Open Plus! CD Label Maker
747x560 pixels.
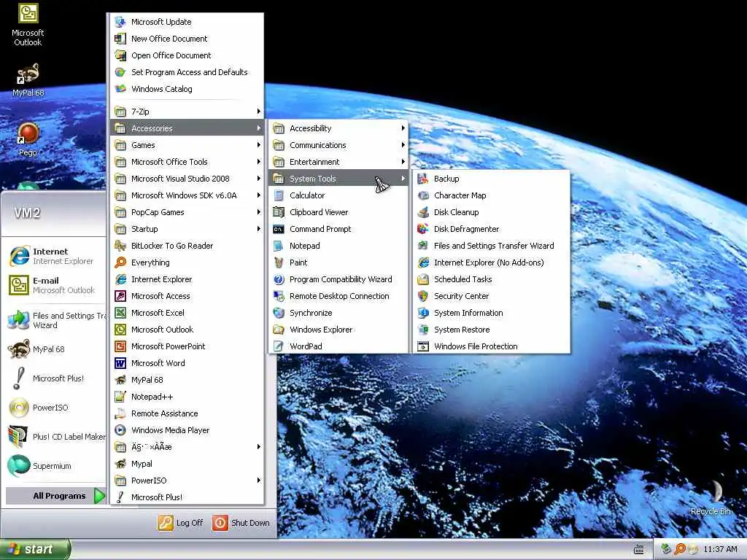tap(55, 437)
